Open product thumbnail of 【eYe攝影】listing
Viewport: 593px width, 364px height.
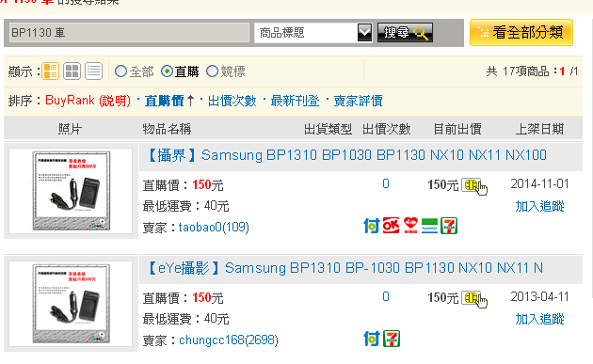[x=71, y=304]
